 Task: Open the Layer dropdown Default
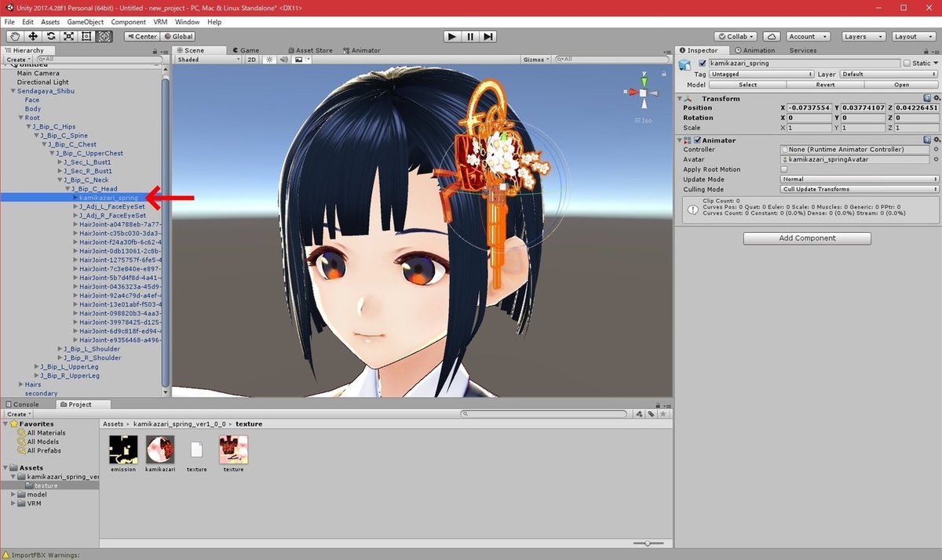(x=888, y=75)
